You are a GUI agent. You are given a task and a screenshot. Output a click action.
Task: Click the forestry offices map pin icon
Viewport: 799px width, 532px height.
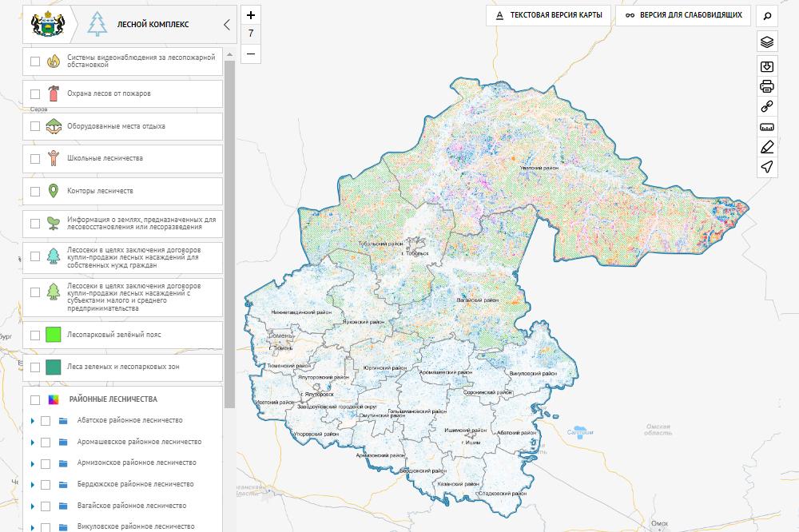(54, 191)
